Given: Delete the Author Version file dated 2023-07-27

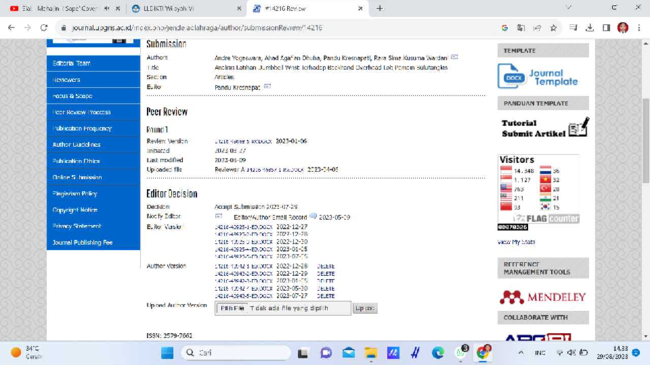Looking at the screenshot, I should (x=326, y=296).
